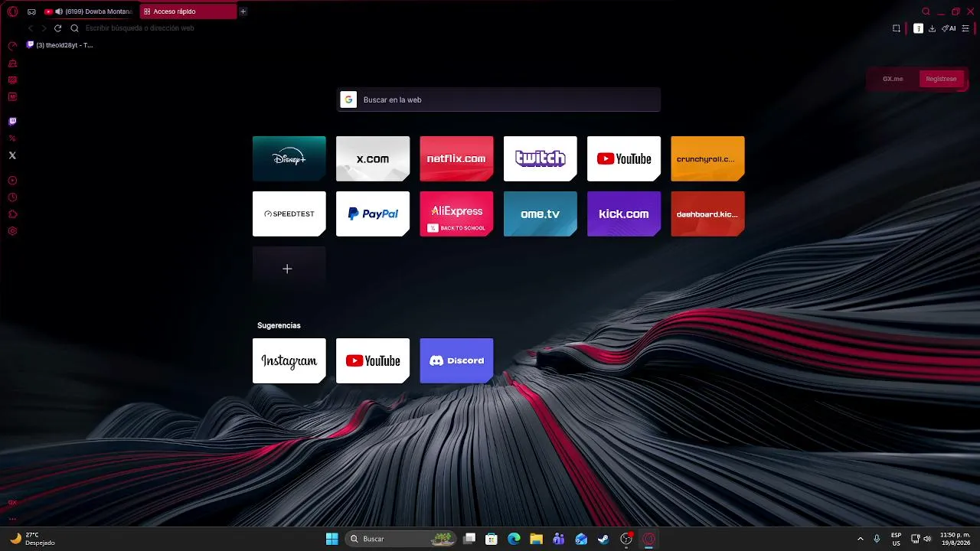This screenshot has width=980, height=551.
Task: Open the AliExpress speed dial tile
Action: point(456,214)
